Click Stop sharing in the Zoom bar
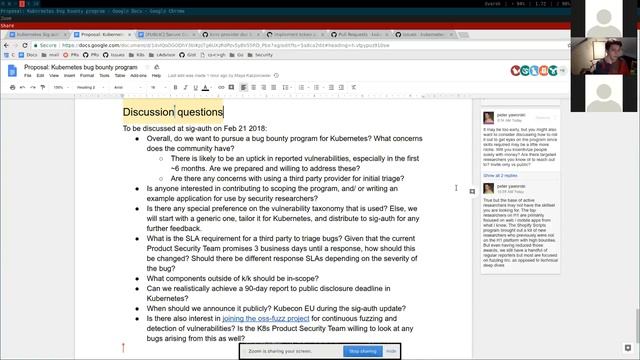Image resolution: width=640 pixels, height=360 pixels. click(362, 351)
